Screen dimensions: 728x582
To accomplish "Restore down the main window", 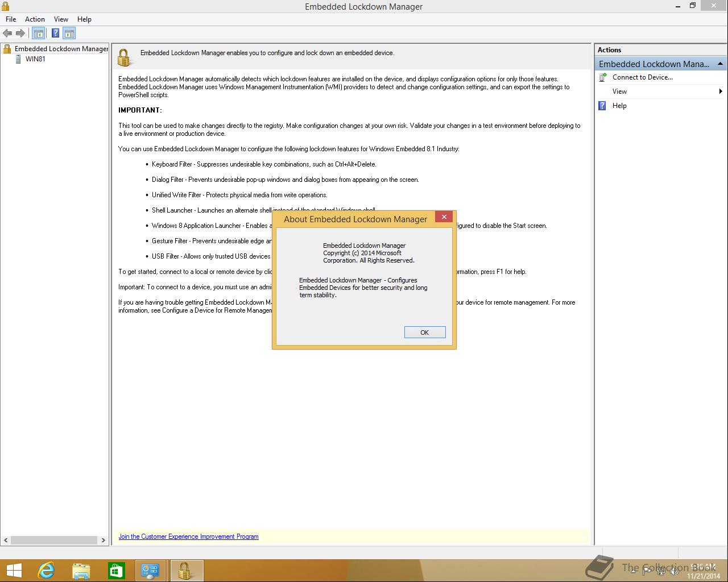I will click(x=692, y=6).
